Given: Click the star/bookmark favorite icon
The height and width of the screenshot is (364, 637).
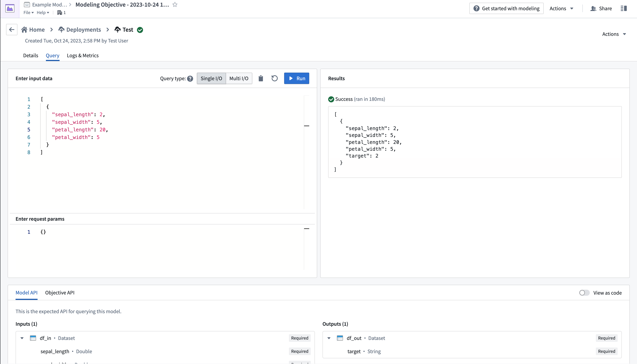Looking at the screenshot, I should click(175, 4).
